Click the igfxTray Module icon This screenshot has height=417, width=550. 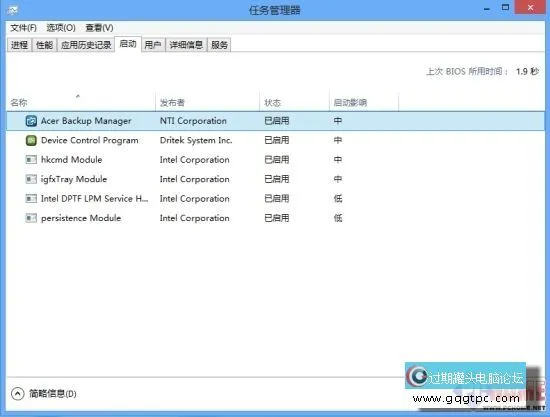click(31, 179)
